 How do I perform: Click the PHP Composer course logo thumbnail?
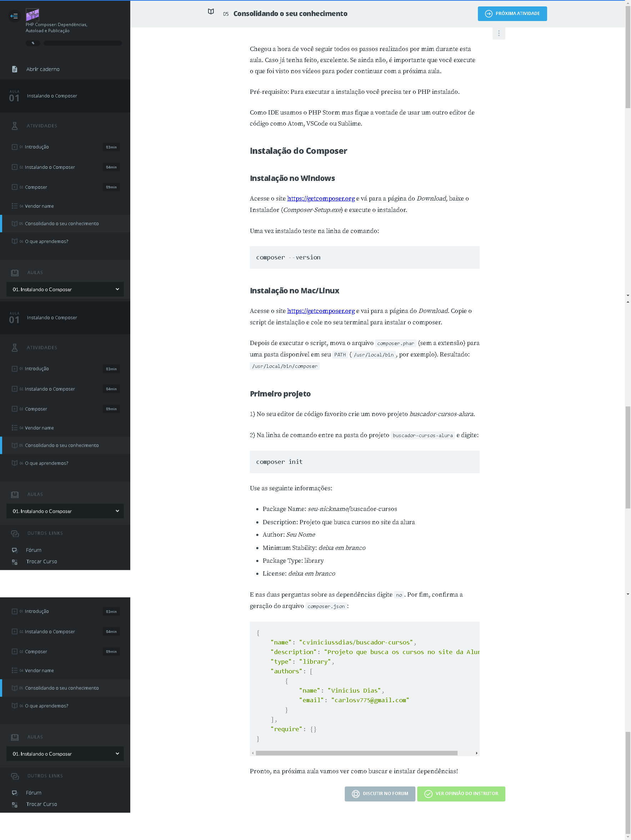click(x=32, y=15)
